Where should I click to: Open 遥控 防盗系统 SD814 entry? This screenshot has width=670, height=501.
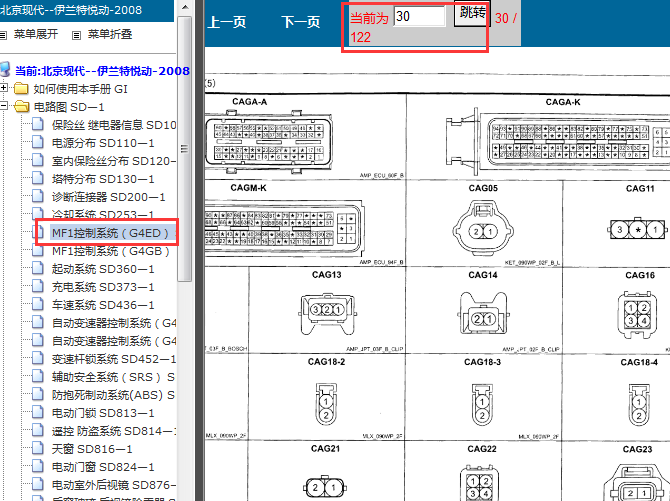click(x=114, y=431)
